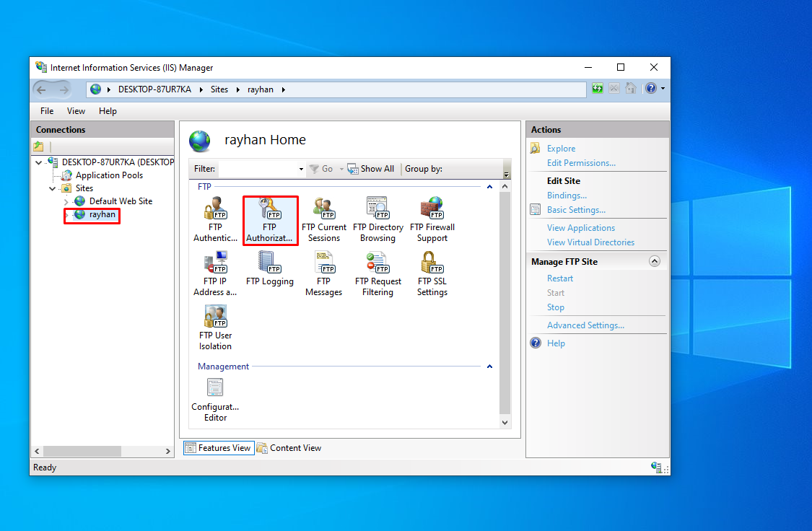Open Bindings link
The width and height of the screenshot is (812, 531).
coord(567,196)
